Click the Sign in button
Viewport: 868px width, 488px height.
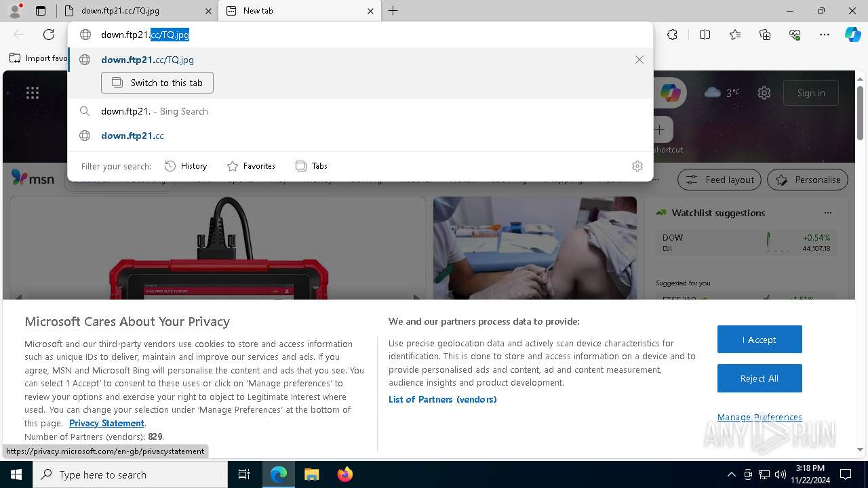coord(811,93)
